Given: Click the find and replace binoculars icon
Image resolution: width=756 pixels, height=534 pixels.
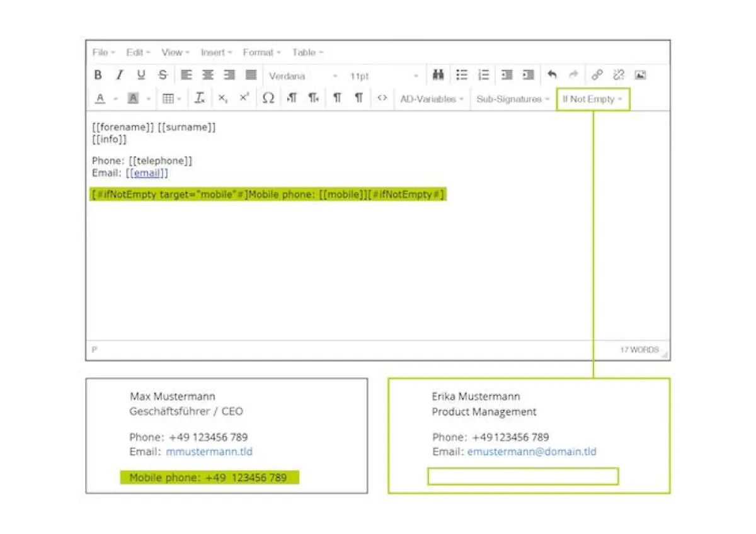Looking at the screenshot, I should click(438, 75).
